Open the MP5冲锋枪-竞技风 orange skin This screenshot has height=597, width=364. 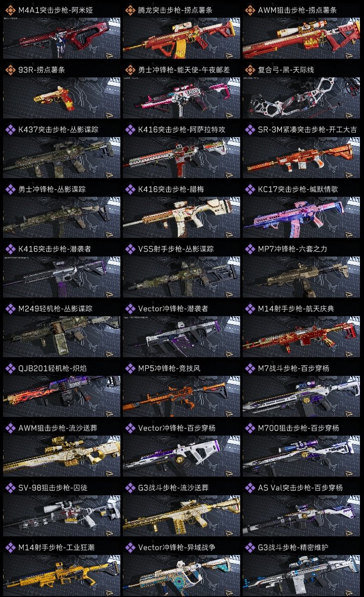tap(181, 396)
